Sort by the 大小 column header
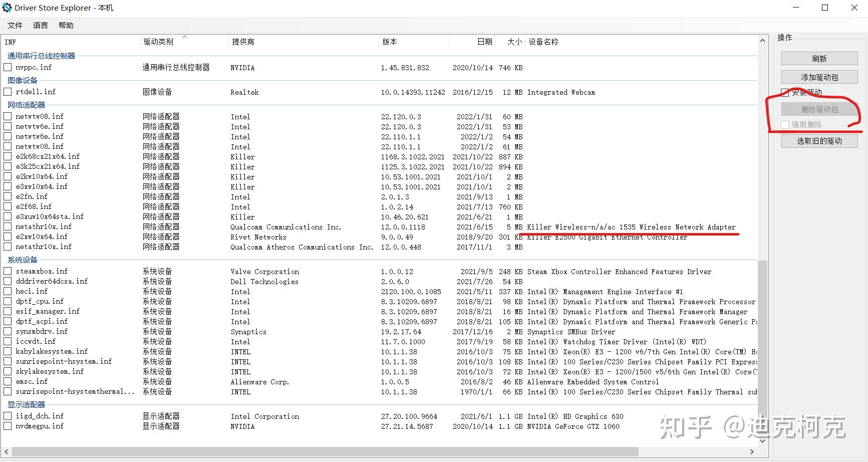Viewport: 868px width, 462px height. [510, 42]
